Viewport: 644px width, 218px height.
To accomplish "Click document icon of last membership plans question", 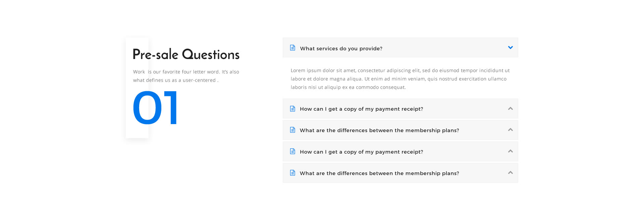I will click(x=292, y=173).
